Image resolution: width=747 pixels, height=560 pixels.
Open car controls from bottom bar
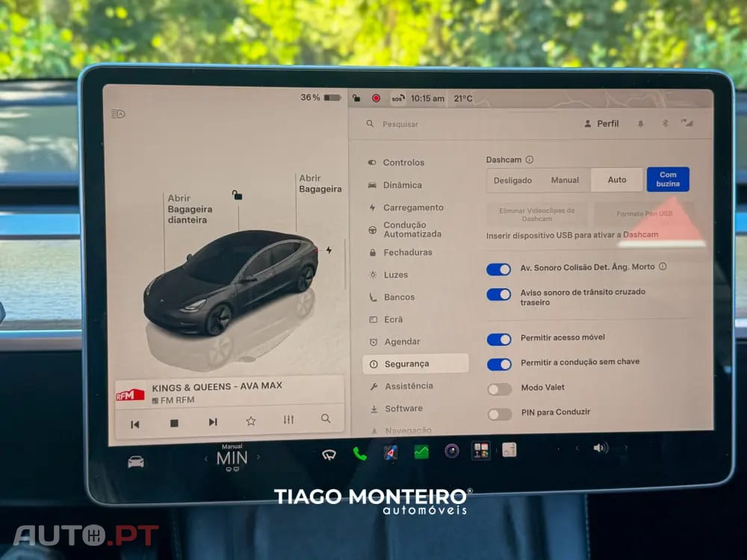[136, 461]
